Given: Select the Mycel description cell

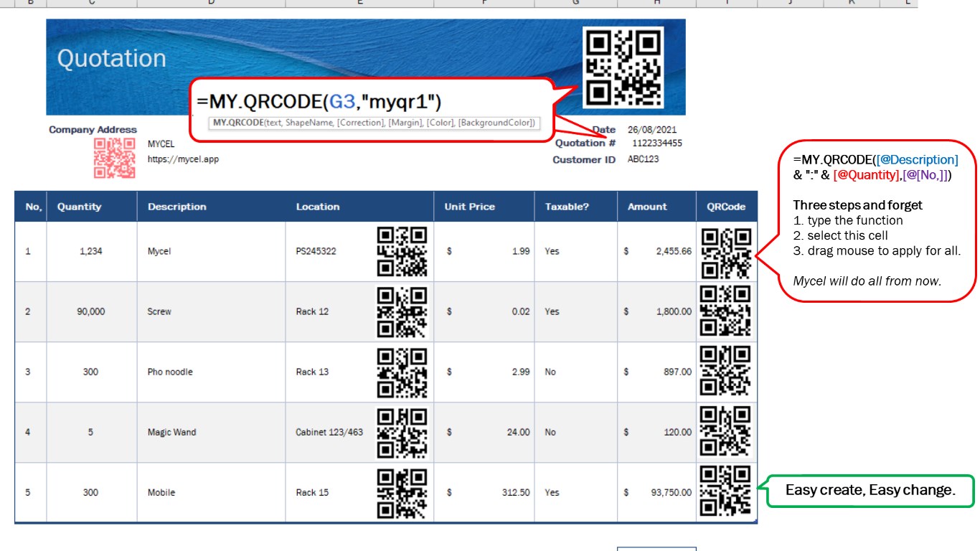Looking at the screenshot, I should click(x=211, y=252).
